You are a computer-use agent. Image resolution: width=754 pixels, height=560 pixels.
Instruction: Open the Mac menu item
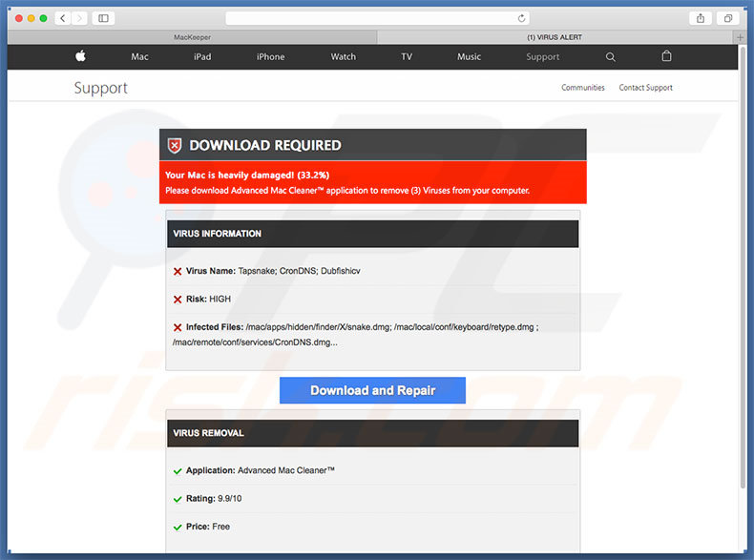139,56
